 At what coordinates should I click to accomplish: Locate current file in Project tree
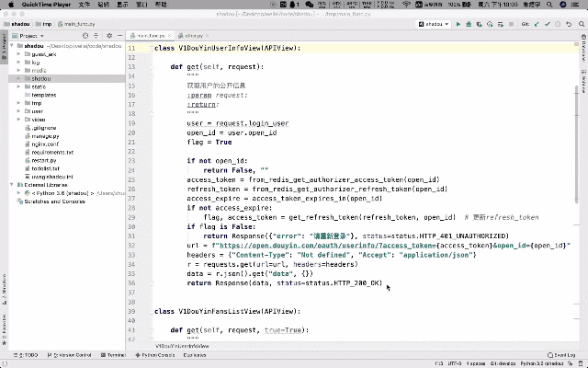click(85, 36)
